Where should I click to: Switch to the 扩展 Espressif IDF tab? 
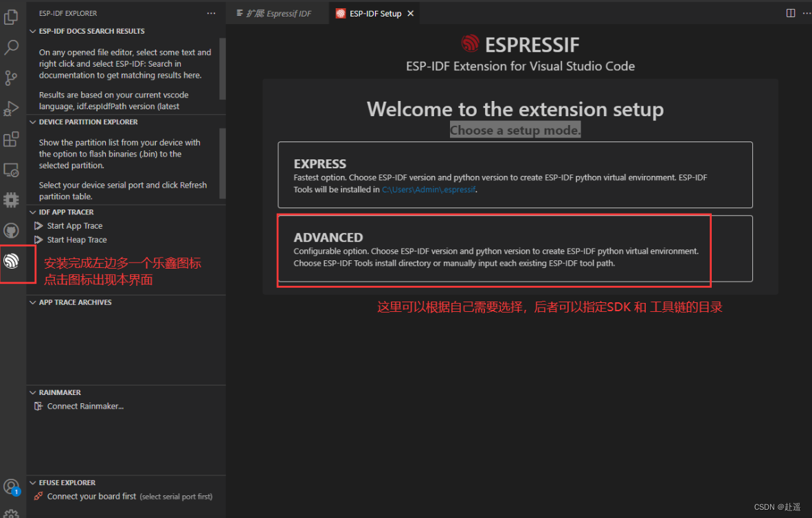pos(278,14)
